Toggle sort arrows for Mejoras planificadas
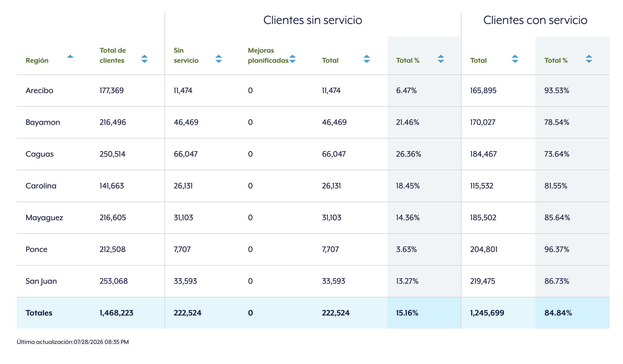Viewport: 623px width, 364px height. coord(293,59)
